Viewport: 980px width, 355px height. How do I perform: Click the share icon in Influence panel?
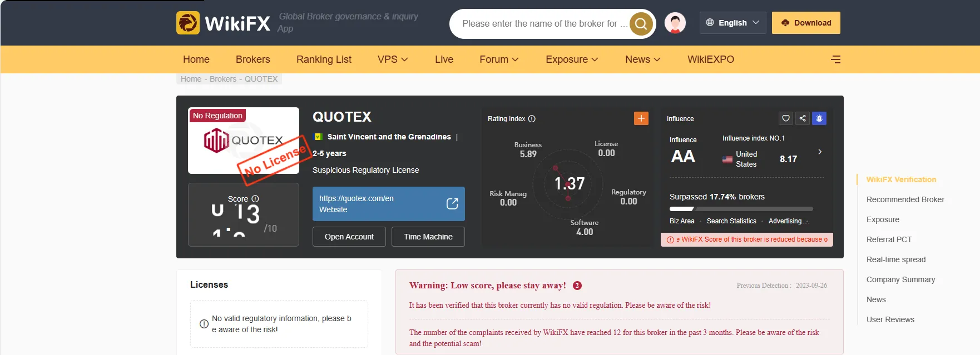[x=803, y=118]
